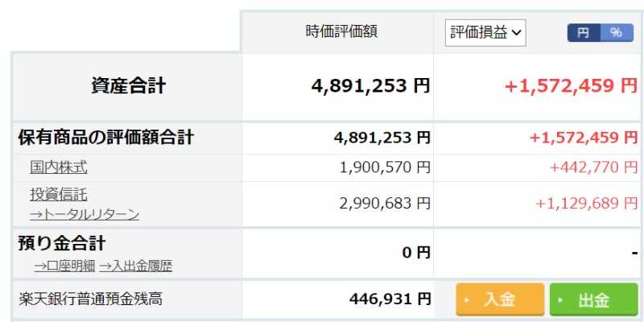The width and height of the screenshot is (644, 322).
Task: Click the 国内株式 profit +442,770 円
Action: [592, 167]
